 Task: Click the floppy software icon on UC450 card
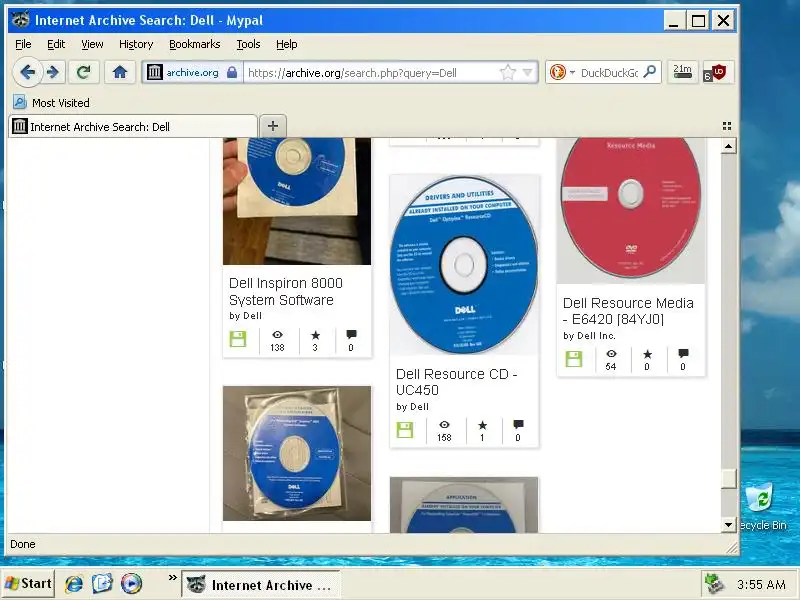click(405, 430)
